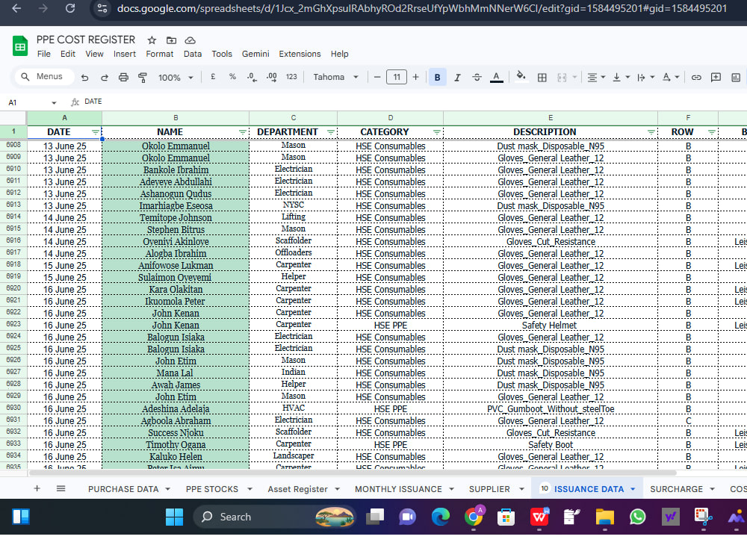Screen dimensions: 747x560
Task: Open the Format menu
Action: [x=160, y=54]
